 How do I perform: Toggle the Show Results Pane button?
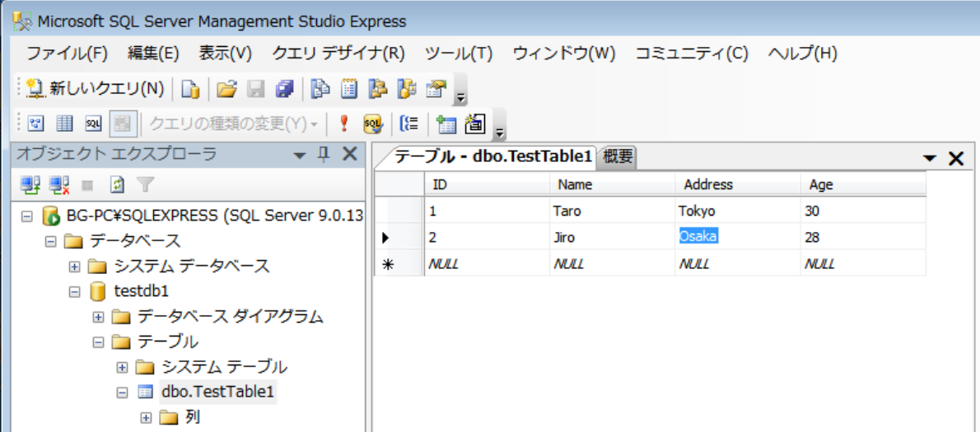[123, 123]
